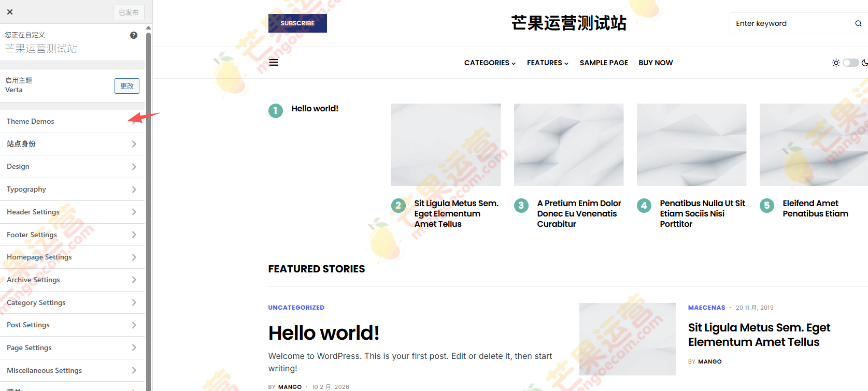Toggle the dark mode switch
868x391 pixels.
[x=850, y=63]
